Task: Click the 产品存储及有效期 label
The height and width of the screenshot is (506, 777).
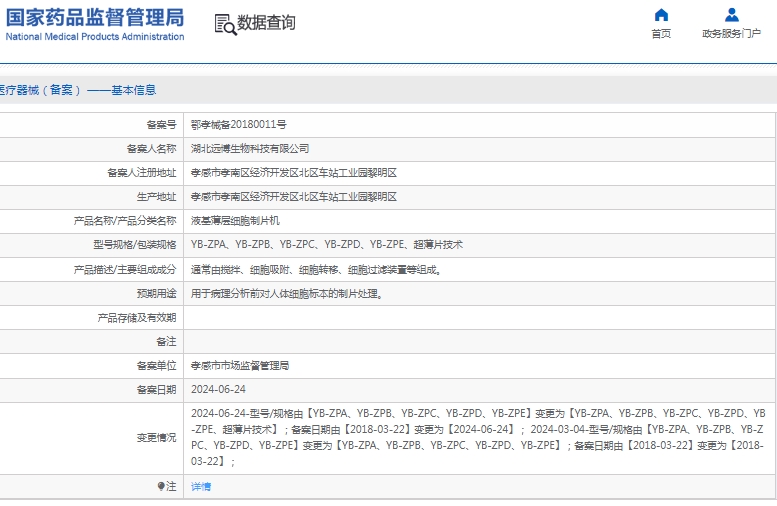Action: click(137, 318)
